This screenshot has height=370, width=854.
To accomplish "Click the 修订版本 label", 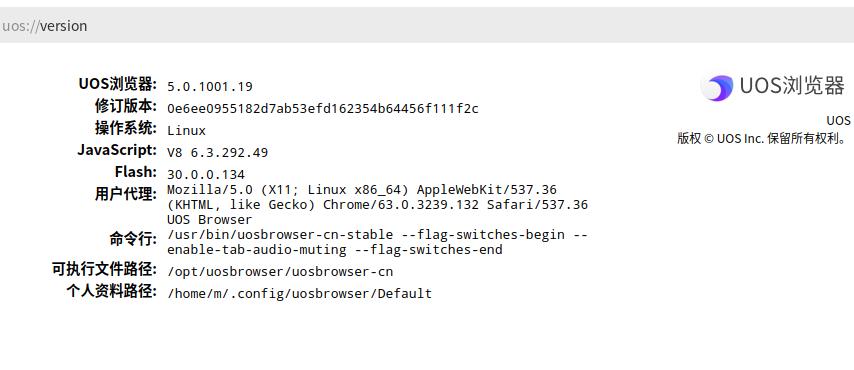I will click(x=126, y=106).
